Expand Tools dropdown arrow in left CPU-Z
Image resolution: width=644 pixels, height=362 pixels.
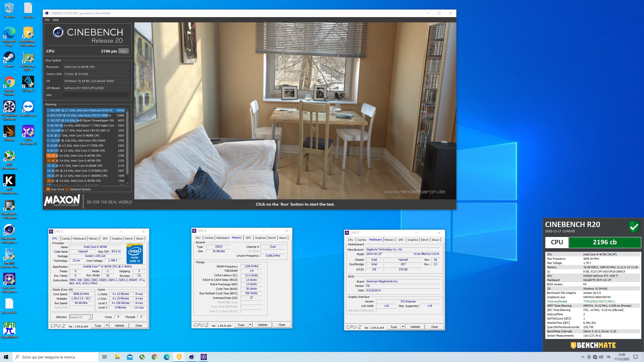[107, 326]
